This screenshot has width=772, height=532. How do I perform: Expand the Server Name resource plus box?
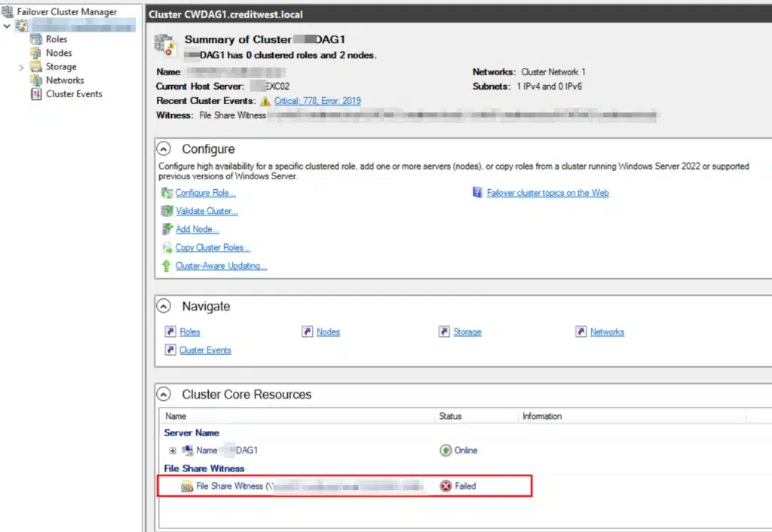pos(173,451)
